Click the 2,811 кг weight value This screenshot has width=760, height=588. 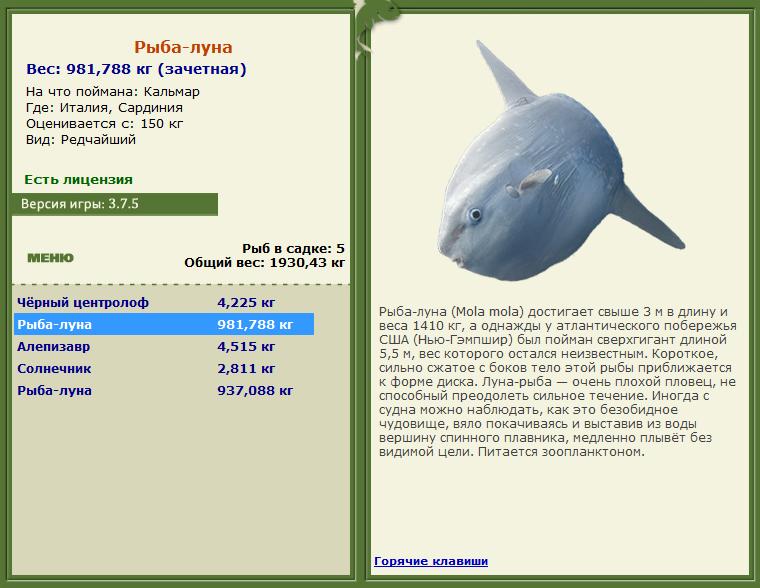pyautogui.click(x=246, y=368)
